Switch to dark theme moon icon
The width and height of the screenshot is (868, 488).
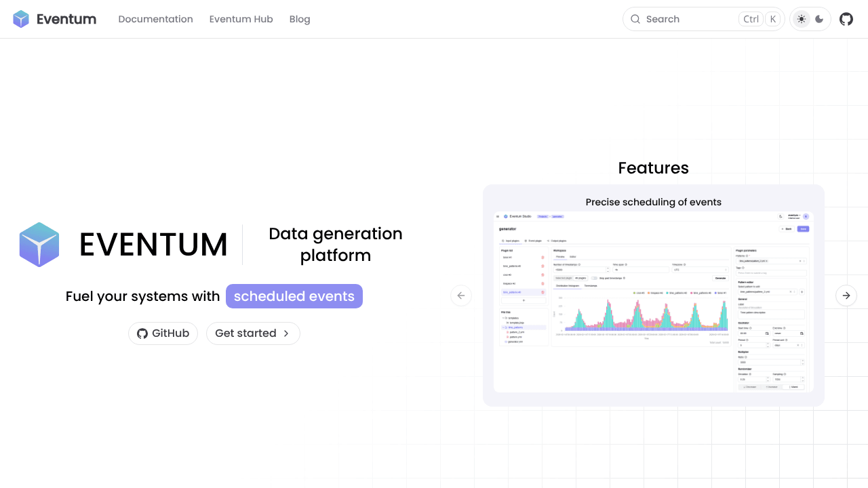point(819,19)
